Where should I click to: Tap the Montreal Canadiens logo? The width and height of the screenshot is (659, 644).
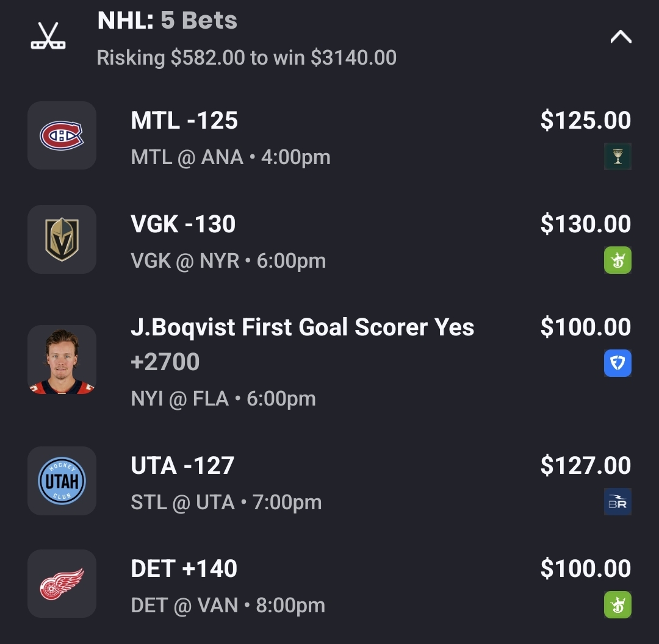pyautogui.click(x=62, y=135)
